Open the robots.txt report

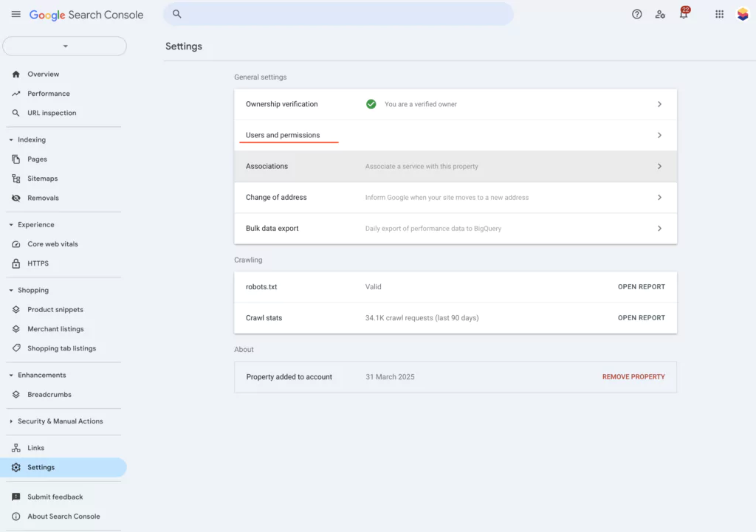point(641,287)
